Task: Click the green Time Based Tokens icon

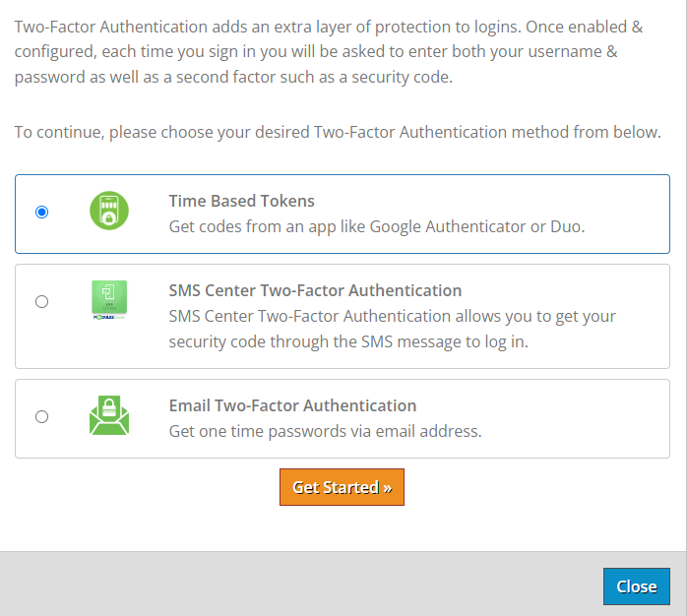Action: tap(109, 212)
